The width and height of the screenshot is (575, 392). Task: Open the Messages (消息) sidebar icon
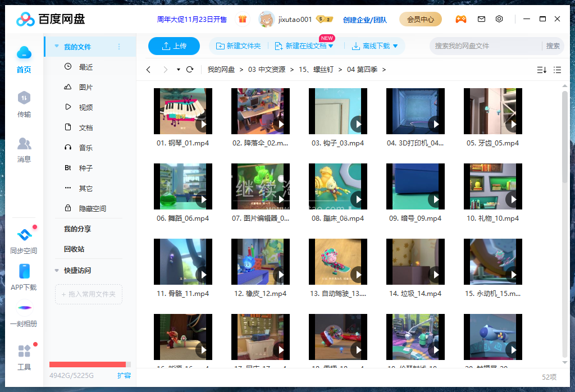[x=24, y=144]
